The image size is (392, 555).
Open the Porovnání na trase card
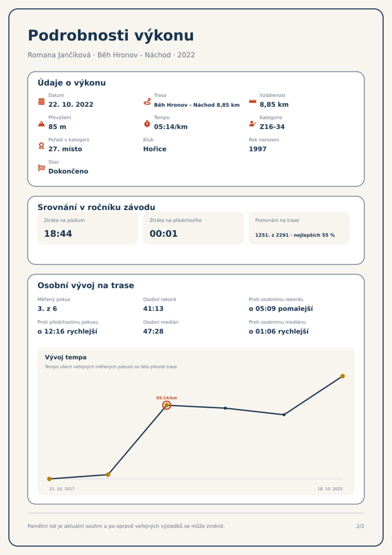click(x=299, y=228)
